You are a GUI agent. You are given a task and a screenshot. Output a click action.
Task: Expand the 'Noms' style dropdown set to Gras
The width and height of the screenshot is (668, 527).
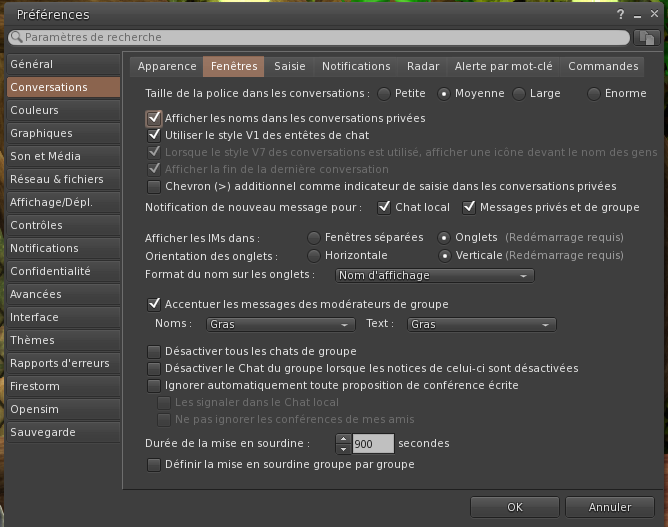[x=280, y=325]
